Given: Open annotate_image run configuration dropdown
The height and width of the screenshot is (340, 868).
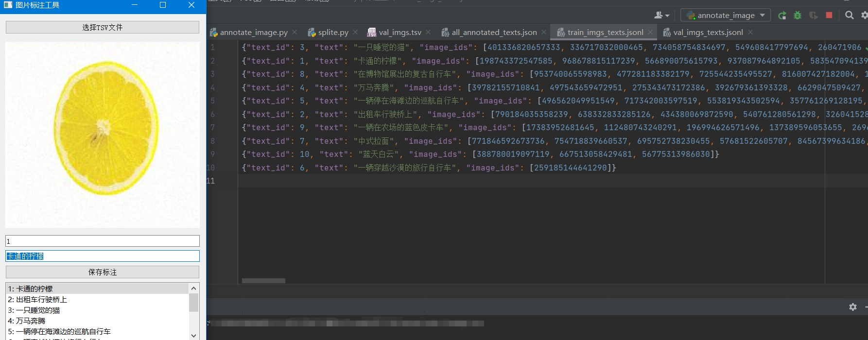Looking at the screenshot, I should [726, 16].
